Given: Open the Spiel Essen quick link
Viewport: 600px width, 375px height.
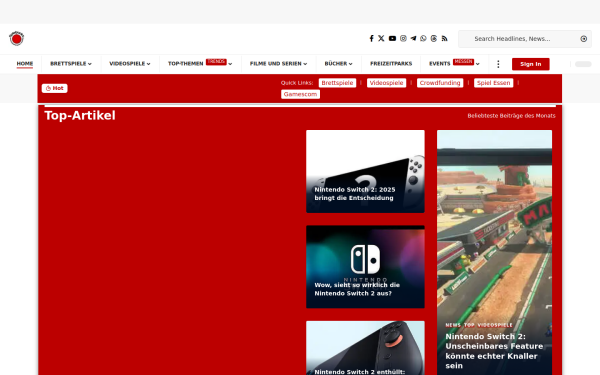Looking at the screenshot, I should 494,83.
